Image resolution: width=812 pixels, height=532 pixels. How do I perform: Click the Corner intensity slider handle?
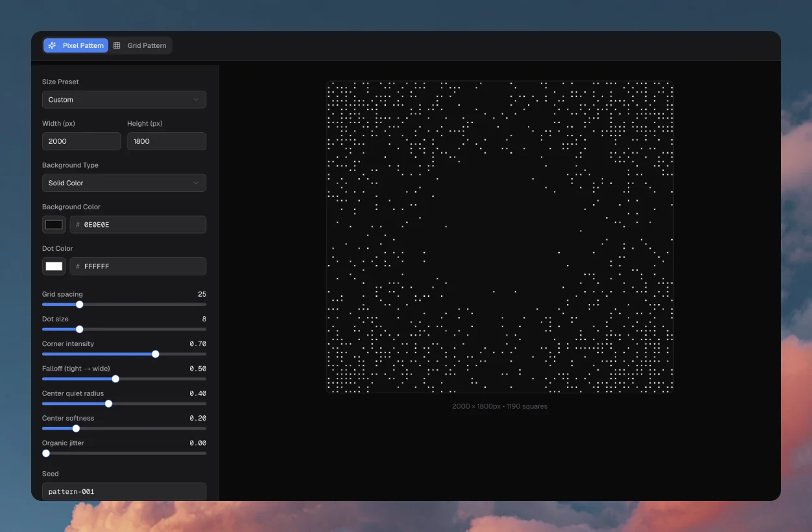(x=156, y=354)
